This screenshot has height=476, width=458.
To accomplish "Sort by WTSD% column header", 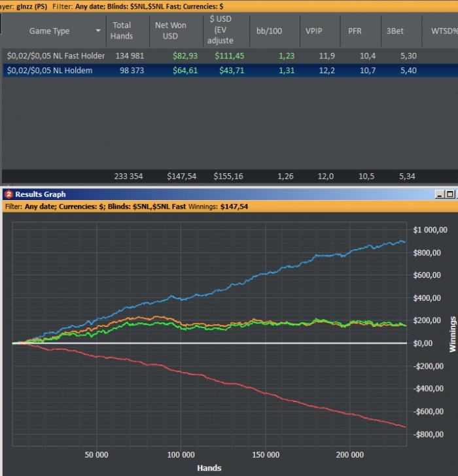I will pos(444,31).
